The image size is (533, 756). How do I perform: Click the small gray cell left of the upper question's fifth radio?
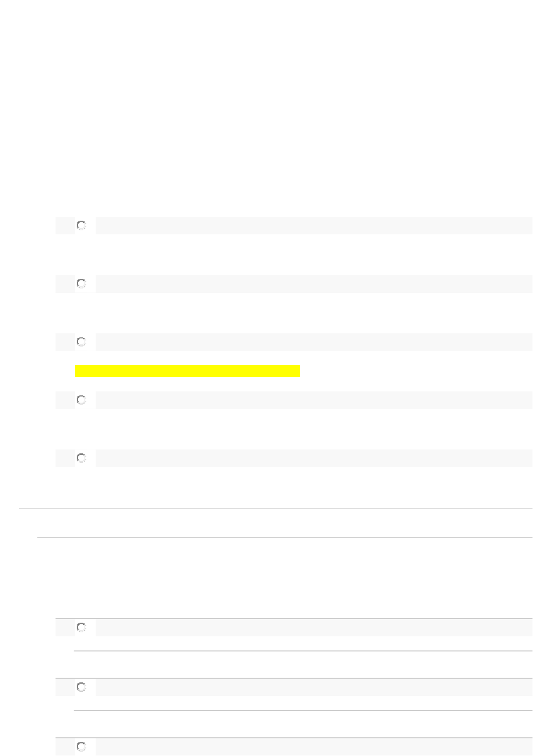(x=65, y=458)
